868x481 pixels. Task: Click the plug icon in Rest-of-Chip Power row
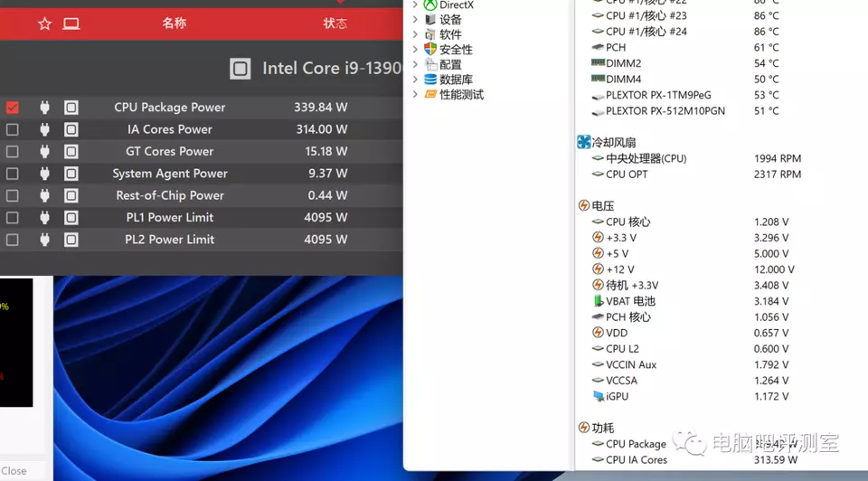click(45, 195)
